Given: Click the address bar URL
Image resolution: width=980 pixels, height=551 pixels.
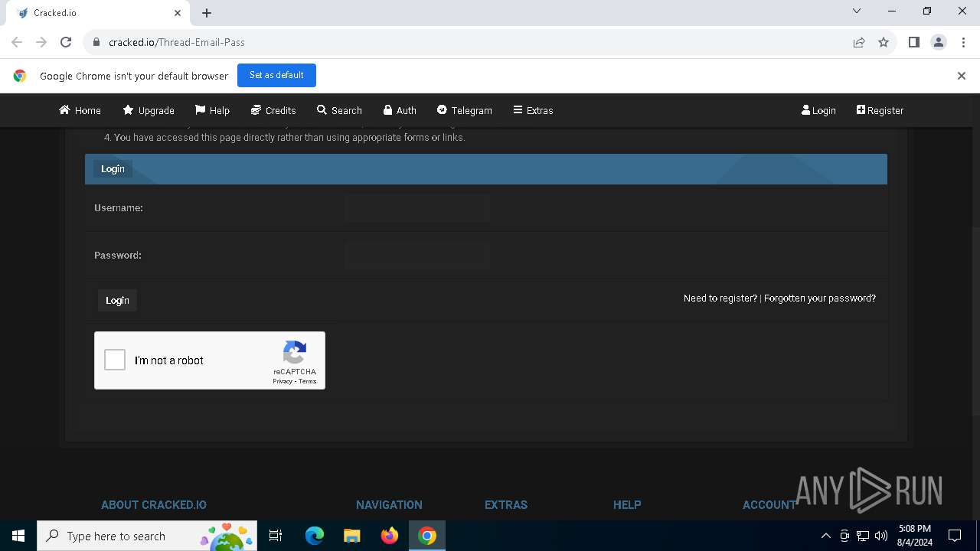Looking at the screenshot, I should (x=177, y=42).
